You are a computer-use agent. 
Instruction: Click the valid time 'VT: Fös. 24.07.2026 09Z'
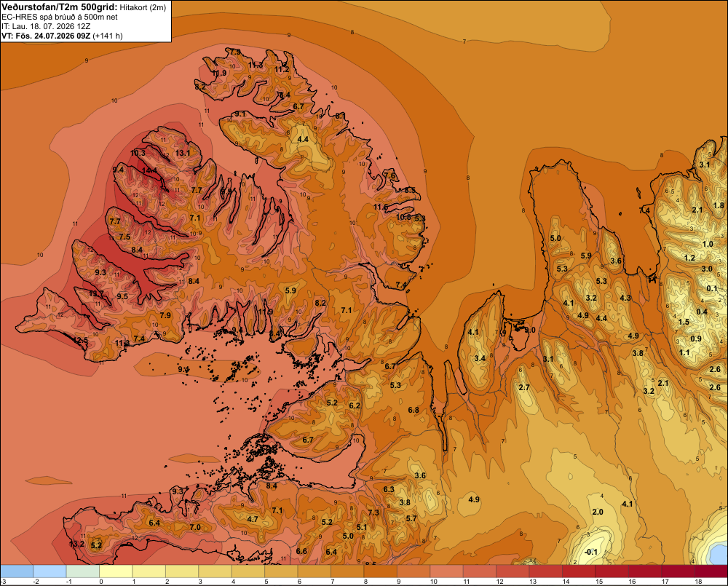[x=46, y=36]
